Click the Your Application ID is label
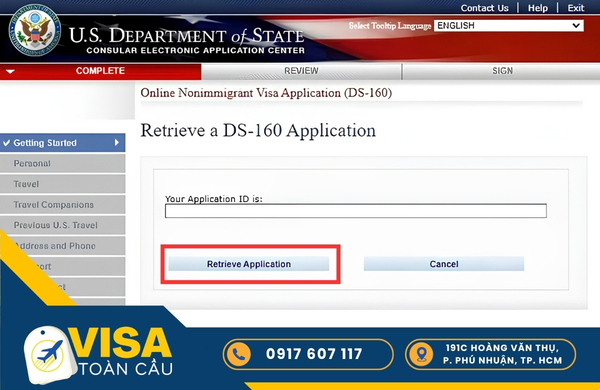The width and height of the screenshot is (600, 390). click(x=214, y=199)
